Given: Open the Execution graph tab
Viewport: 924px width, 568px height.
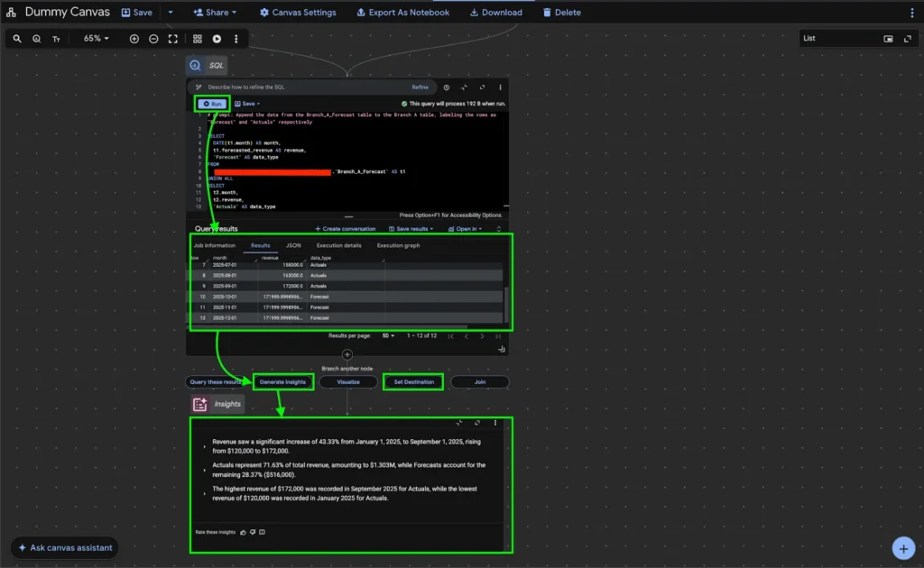Looking at the screenshot, I should (398, 245).
